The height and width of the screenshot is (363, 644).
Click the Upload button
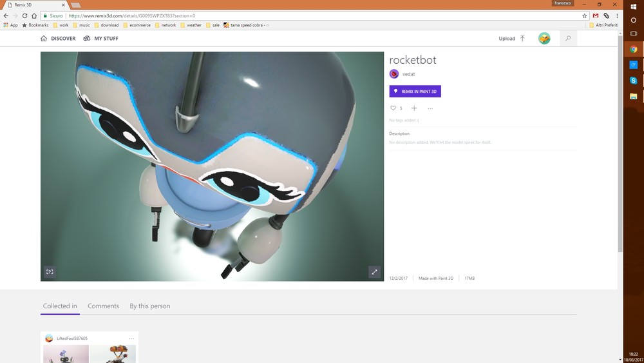[x=512, y=38]
